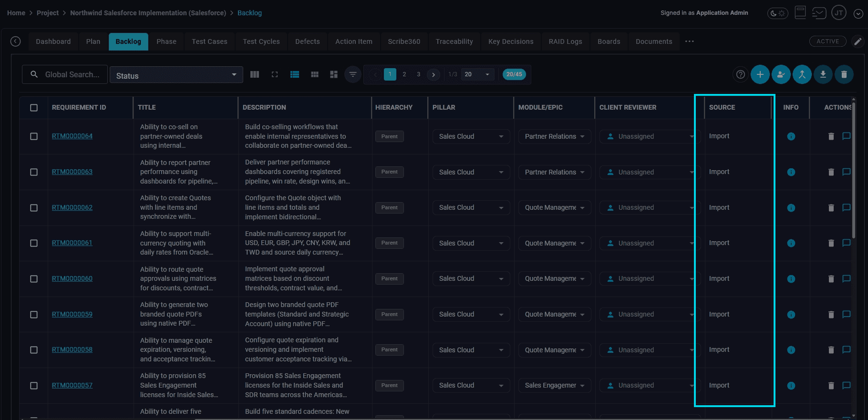Delete row RTM0000058 with trash icon
The width and height of the screenshot is (868, 420).
(x=831, y=350)
